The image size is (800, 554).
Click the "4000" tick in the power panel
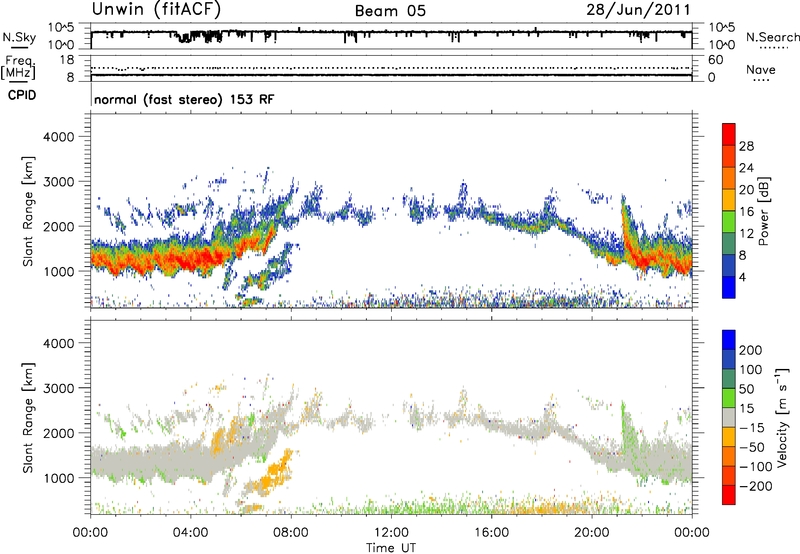pyautogui.click(x=58, y=137)
